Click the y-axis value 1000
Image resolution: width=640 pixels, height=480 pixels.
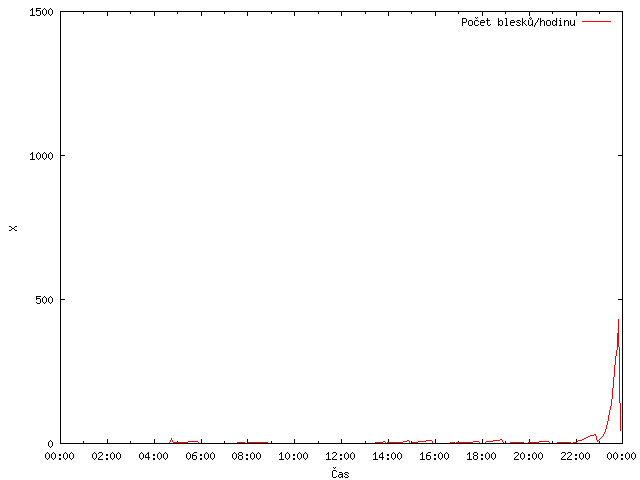[x=41, y=156]
